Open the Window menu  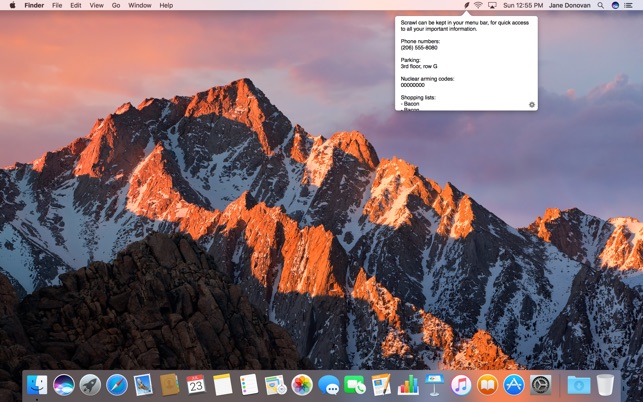click(x=140, y=5)
